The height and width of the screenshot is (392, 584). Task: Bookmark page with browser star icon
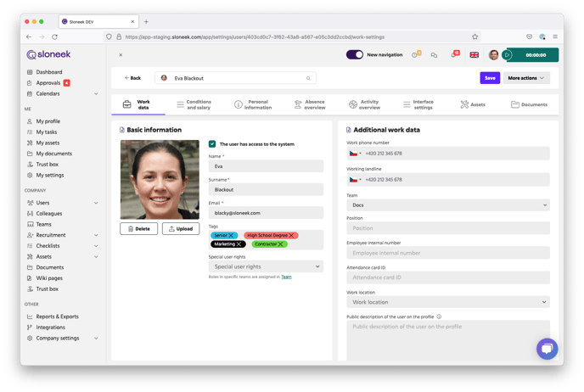[x=474, y=36]
